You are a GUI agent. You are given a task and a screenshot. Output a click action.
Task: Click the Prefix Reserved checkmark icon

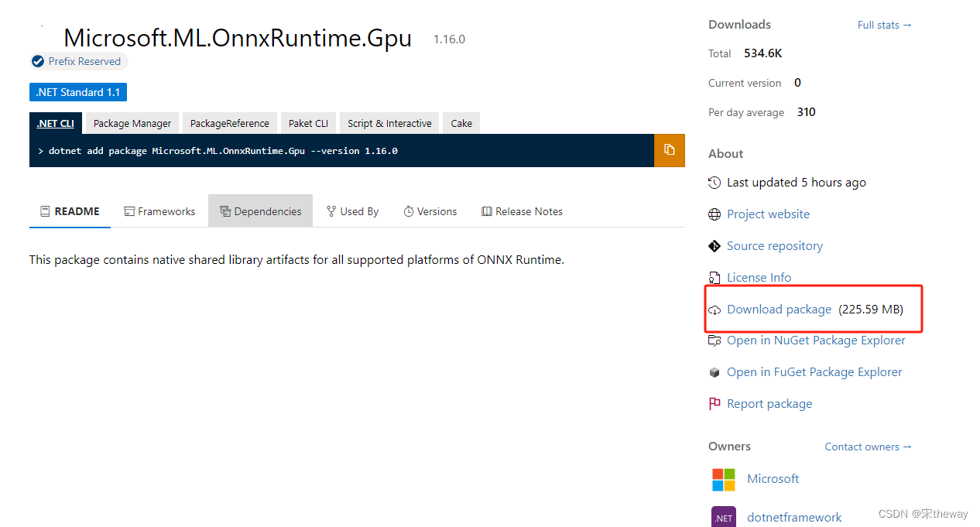pos(38,61)
